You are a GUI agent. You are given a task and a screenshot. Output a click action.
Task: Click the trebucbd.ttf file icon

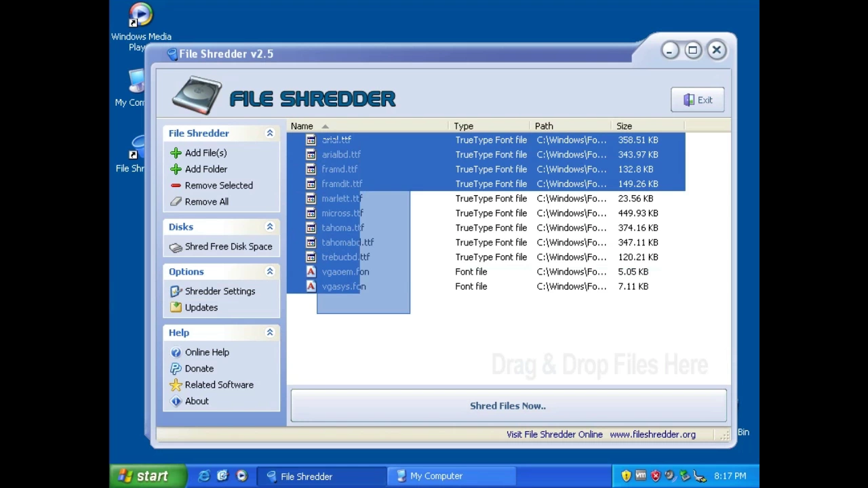[311, 257]
